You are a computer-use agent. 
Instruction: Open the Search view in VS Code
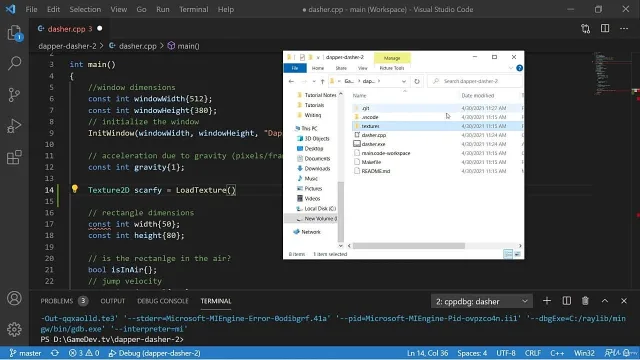14,63
